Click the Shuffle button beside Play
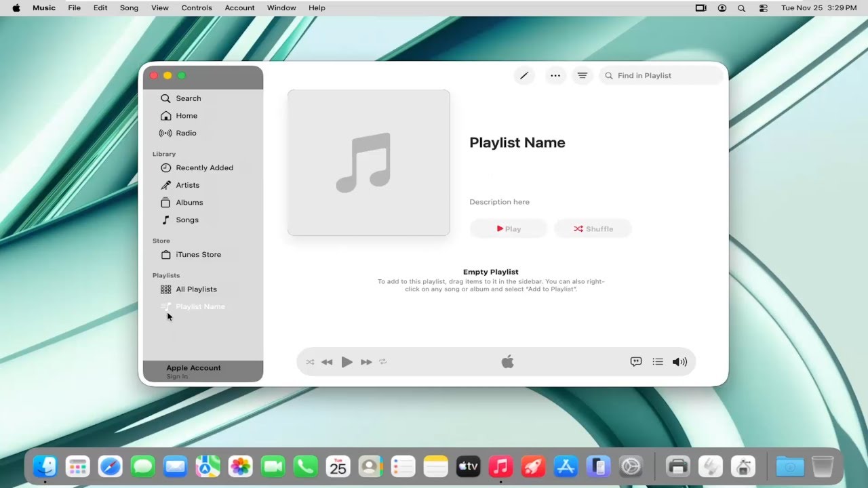Image resolution: width=868 pixels, height=488 pixels. [x=593, y=229]
